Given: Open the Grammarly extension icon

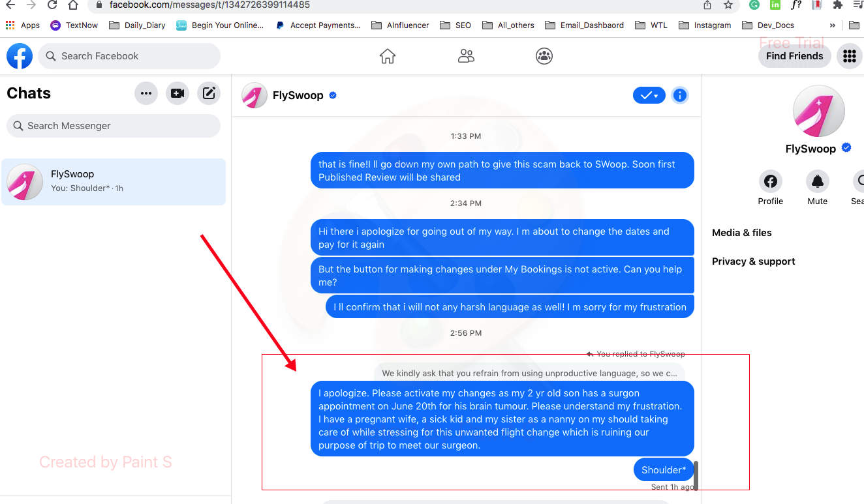Looking at the screenshot, I should click(754, 5).
